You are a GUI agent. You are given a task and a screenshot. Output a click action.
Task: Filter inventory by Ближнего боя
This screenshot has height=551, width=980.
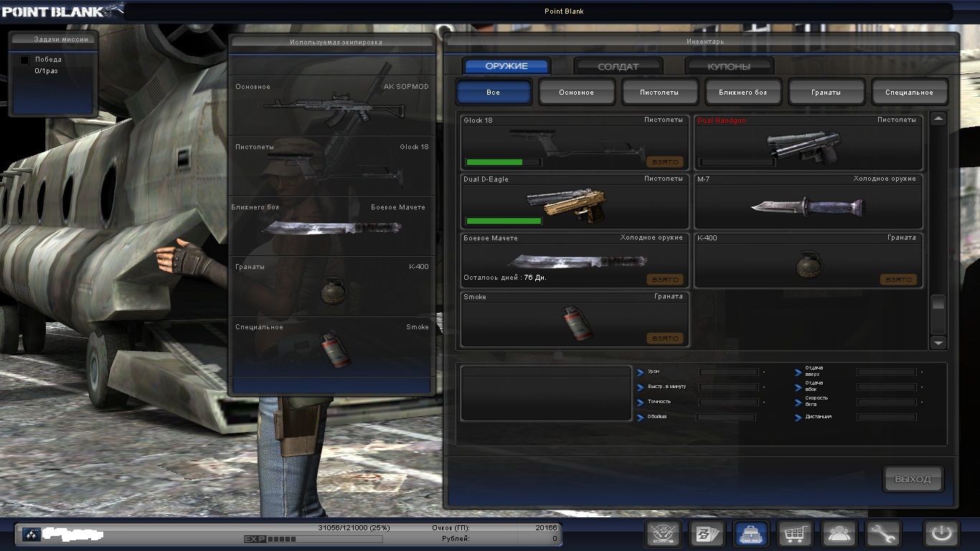pyautogui.click(x=743, y=93)
